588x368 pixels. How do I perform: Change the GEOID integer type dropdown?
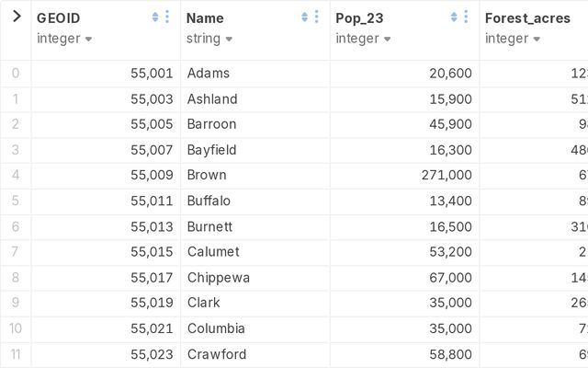click(64, 39)
